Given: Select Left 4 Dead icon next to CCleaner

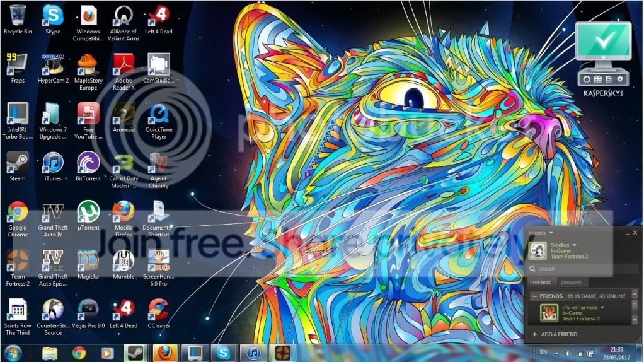Looking at the screenshot, I should pyautogui.click(x=124, y=313).
